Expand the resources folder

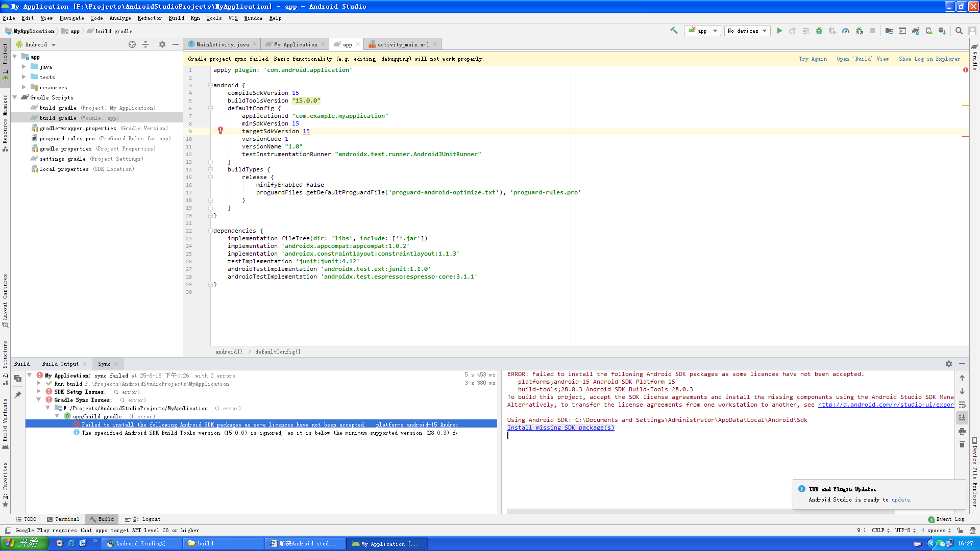tap(24, 87)
